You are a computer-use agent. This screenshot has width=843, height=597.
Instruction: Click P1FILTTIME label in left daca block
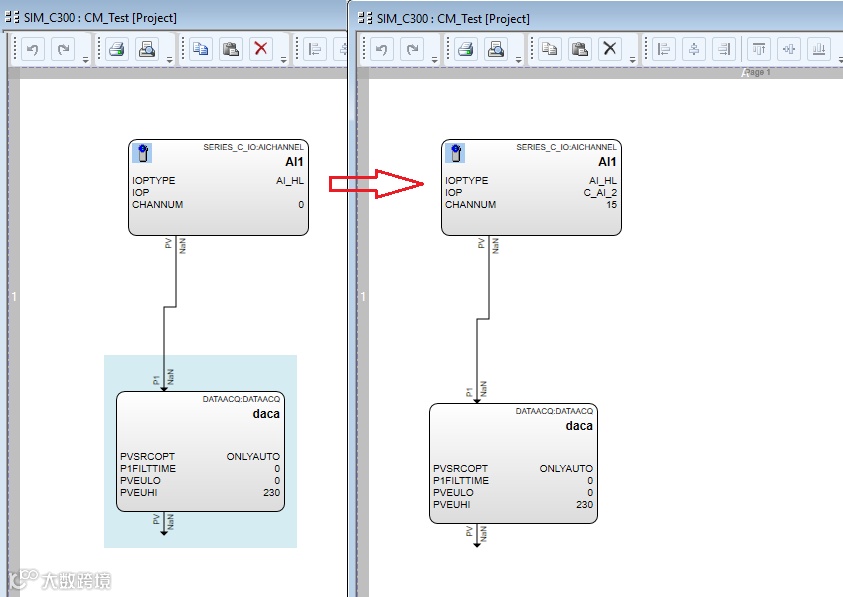click(148, 468)
